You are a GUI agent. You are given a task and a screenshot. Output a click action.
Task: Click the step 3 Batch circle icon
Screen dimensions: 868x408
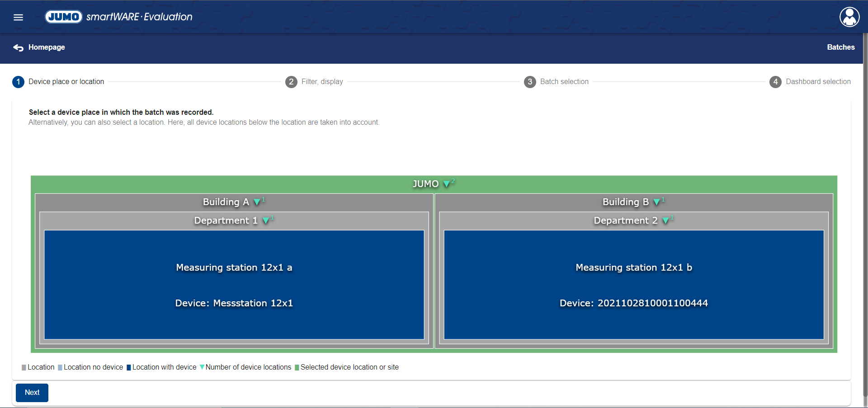530,82
